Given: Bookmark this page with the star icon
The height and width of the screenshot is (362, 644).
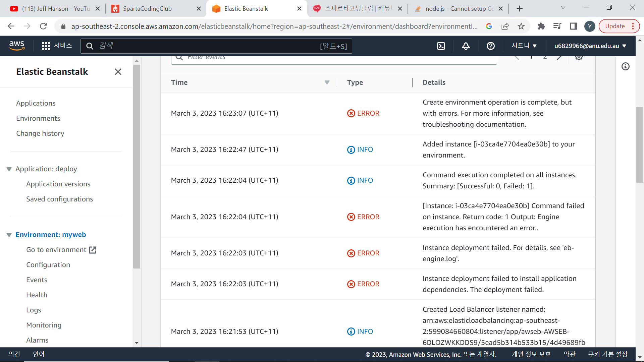Looking at the screenshot, I should pos(521,26).
